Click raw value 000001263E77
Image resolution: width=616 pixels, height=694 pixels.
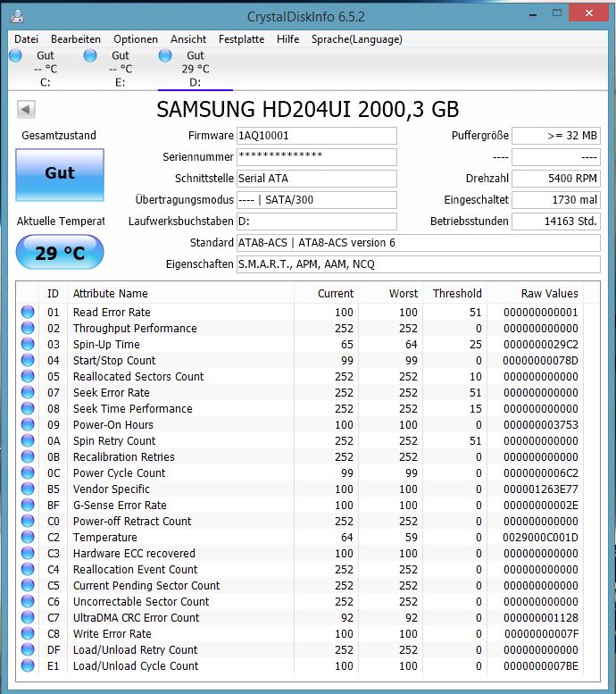(541, 489)
